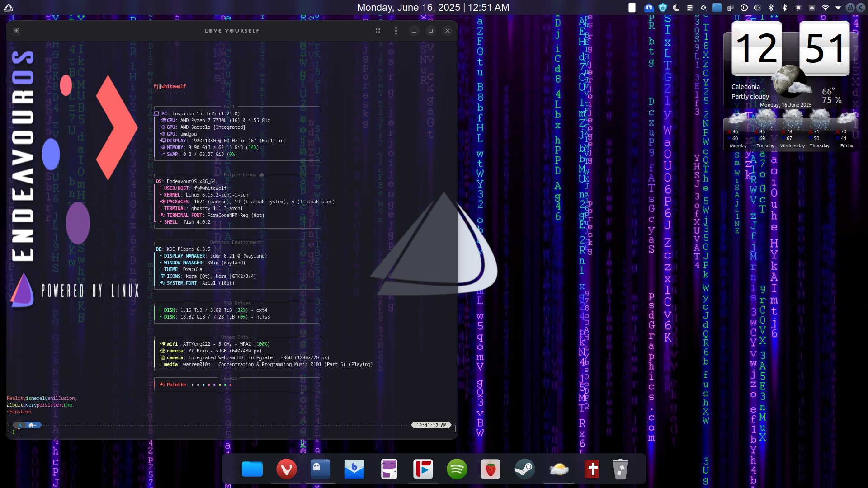Click Friday forecast in weather widget
Viewport: 868px width, 488px height.
click(846, 130)
